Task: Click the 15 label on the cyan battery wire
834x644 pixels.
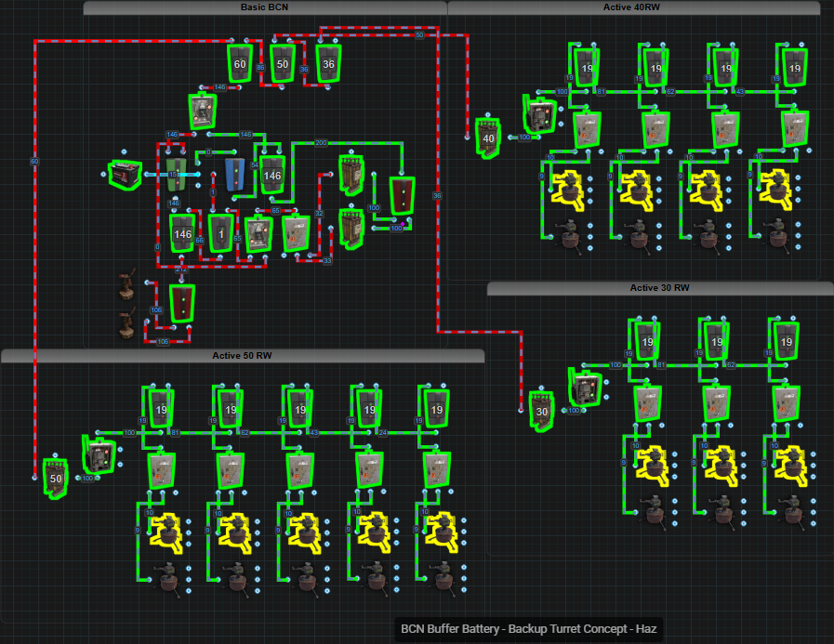Action: 173,175
